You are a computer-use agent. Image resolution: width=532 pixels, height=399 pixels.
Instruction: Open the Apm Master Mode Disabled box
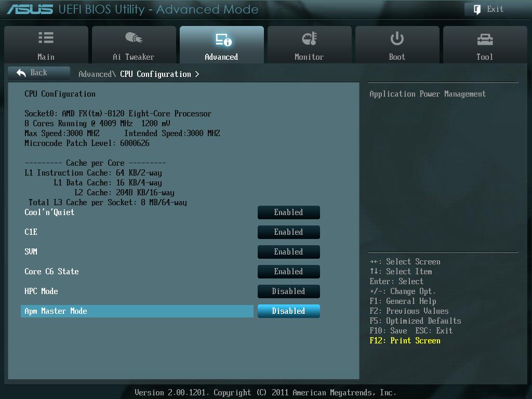(x=289, y=311)
